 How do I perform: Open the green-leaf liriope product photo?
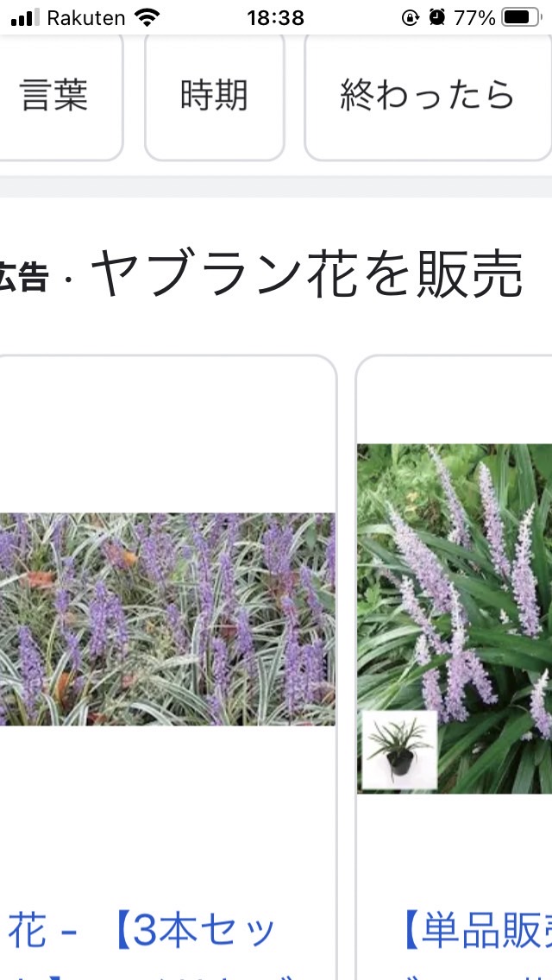455,619
